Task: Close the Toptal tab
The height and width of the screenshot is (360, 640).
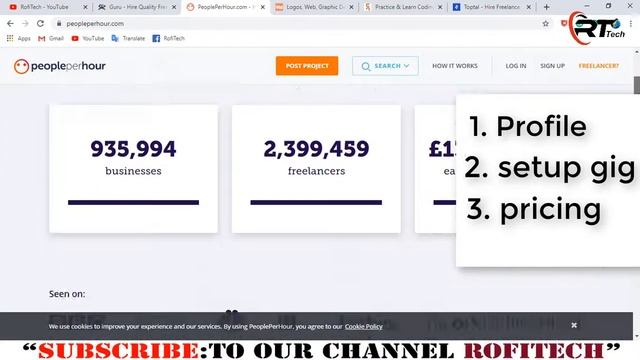Action: coord(529,7)
